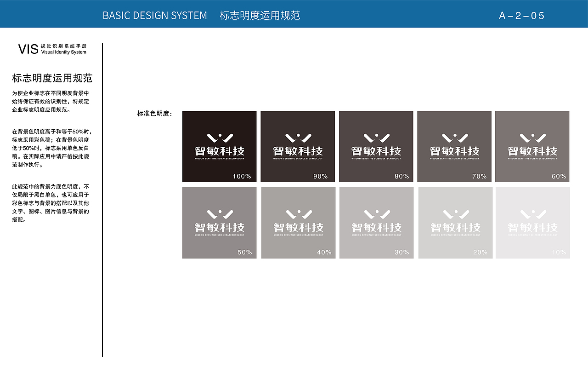Click the logo mark icon in the 90% swatch

point(298,138)
